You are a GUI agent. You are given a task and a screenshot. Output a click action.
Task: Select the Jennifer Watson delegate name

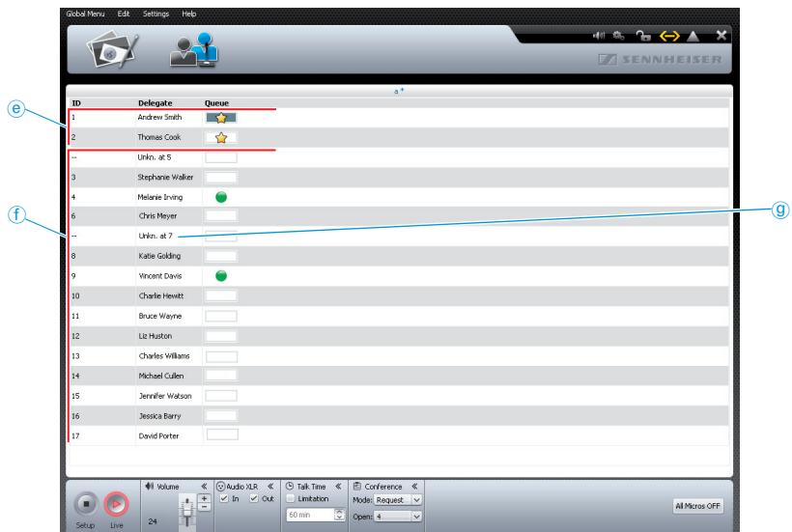165,396
